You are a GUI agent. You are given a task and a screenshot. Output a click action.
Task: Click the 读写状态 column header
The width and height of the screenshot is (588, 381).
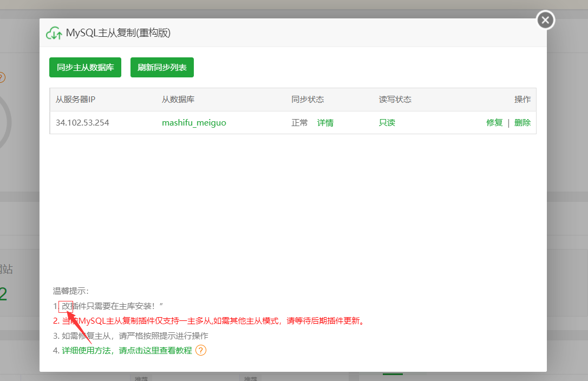pyautogui.click(x=395, y=100)
